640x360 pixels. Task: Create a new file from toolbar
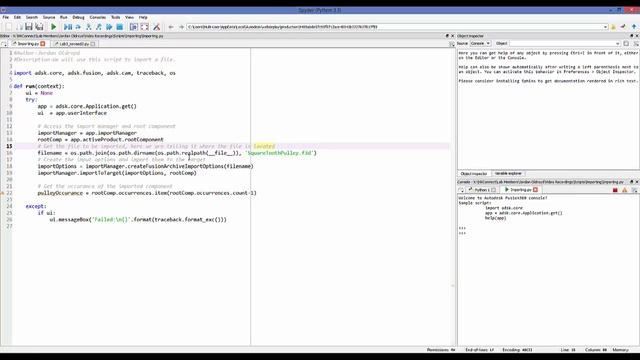coord(9,27)
